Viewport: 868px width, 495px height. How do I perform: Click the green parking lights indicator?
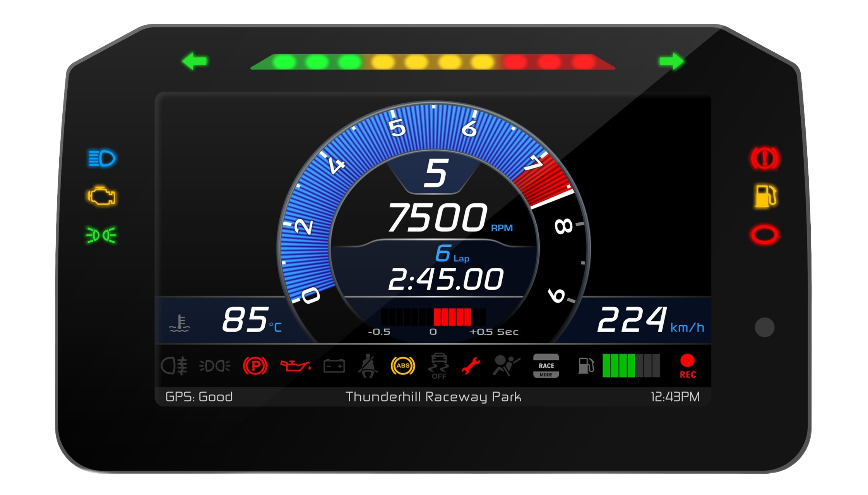point(101,235)
